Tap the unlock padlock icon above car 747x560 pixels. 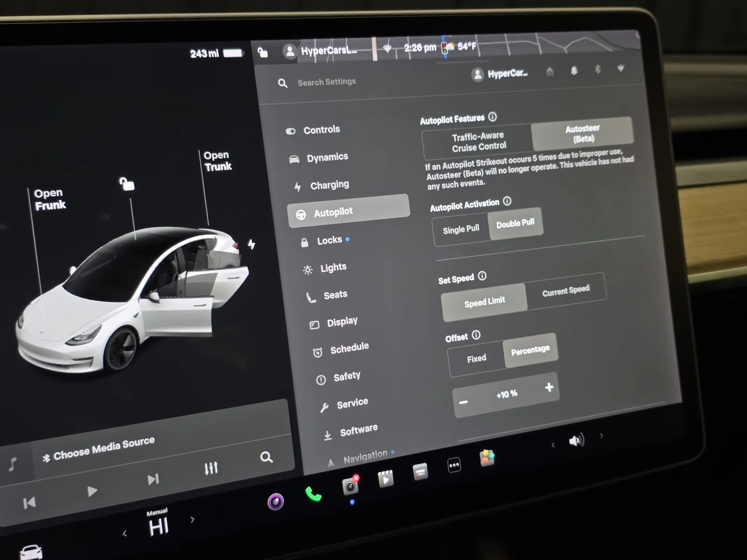tap(127, 184)
